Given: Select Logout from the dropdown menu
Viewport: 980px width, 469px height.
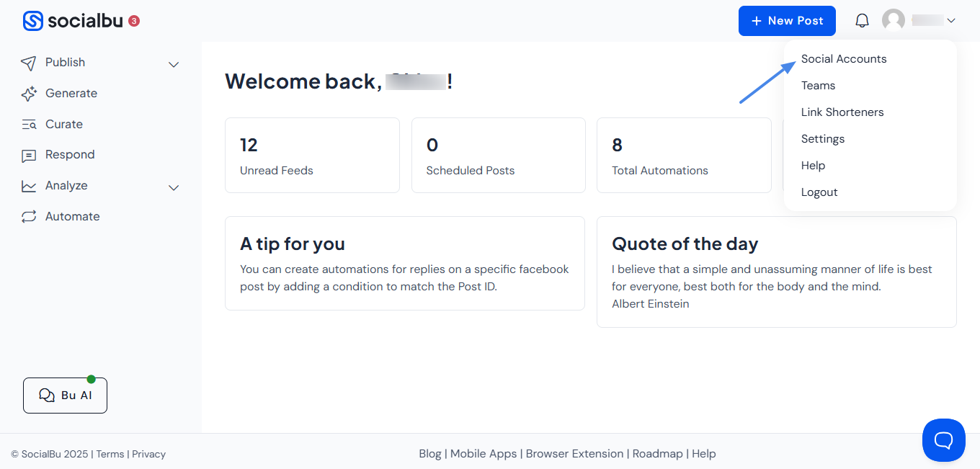Looking at the screenshot, I should point(819,192).
